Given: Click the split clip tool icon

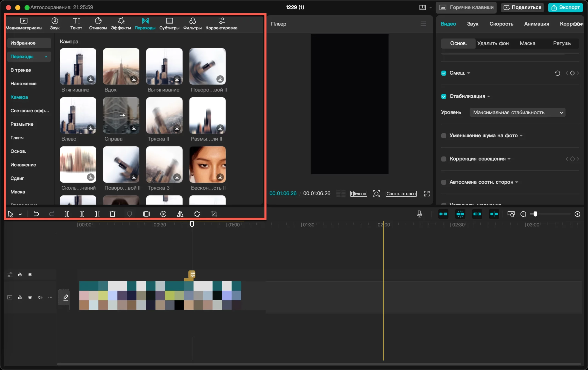Looking at the screenshot, I should (x=67, y=214).
